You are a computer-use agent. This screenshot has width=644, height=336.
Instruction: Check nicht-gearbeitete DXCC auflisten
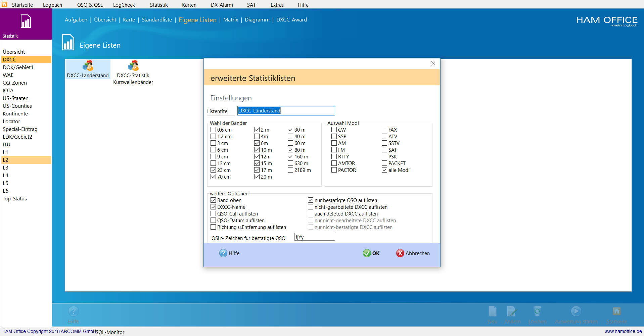311,207
